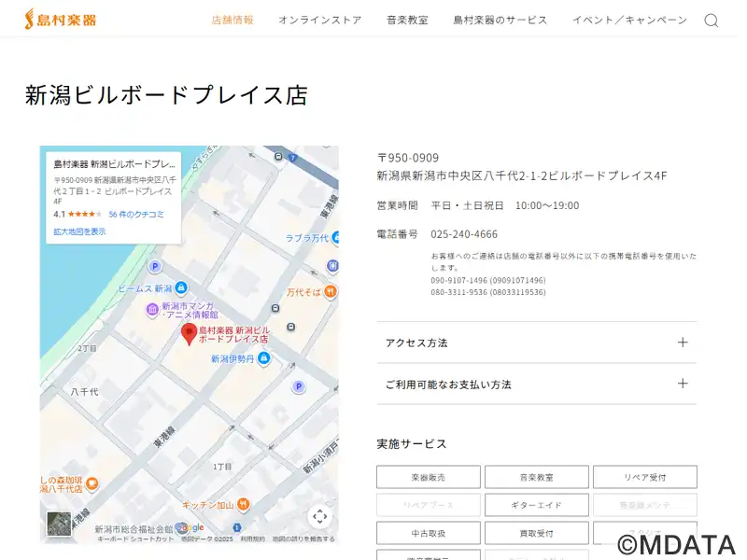Expand the ご利用可能なお支払い方法 section
Screen dimensions: 747x560
536,384
